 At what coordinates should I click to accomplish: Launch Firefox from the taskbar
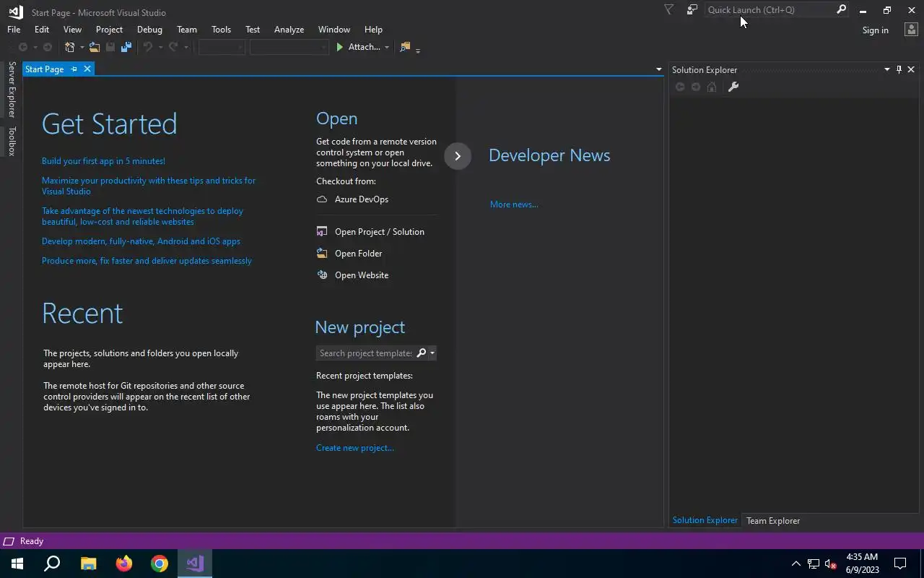click(x=124, y=563)
